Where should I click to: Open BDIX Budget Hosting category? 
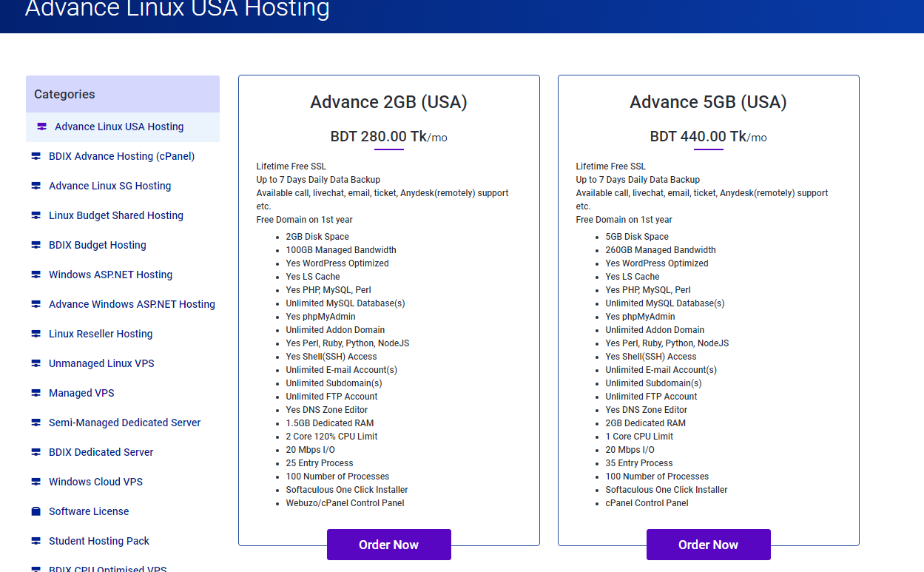(x=97, y=245)
